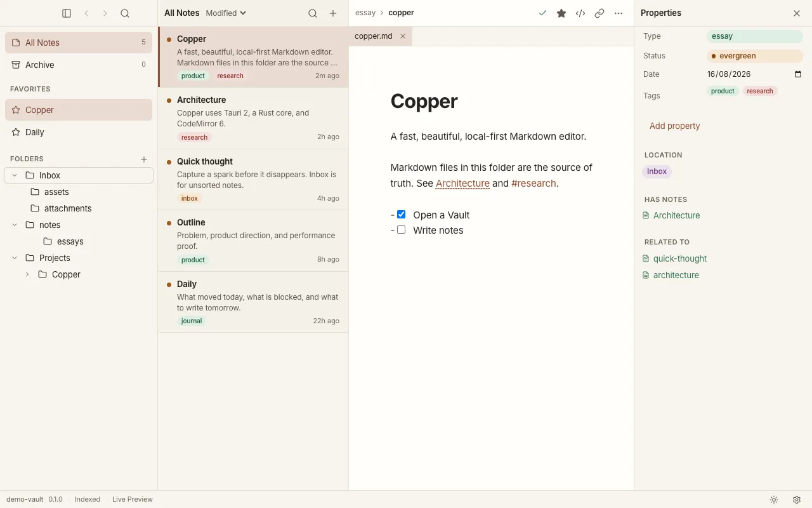Create a new note with plus icon
Viewport: 812px width, 508px height.
point(333,13)
